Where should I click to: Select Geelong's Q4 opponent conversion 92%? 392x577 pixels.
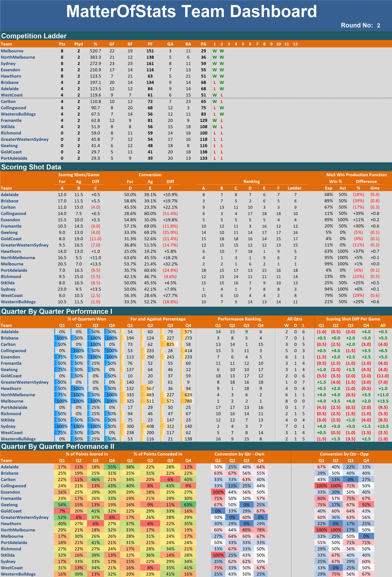point(366,505)
